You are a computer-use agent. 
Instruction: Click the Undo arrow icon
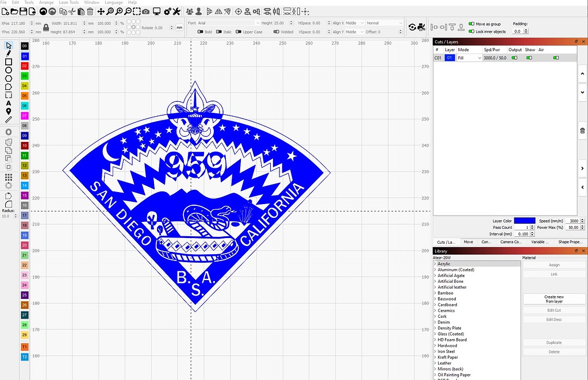coord(43,11)
